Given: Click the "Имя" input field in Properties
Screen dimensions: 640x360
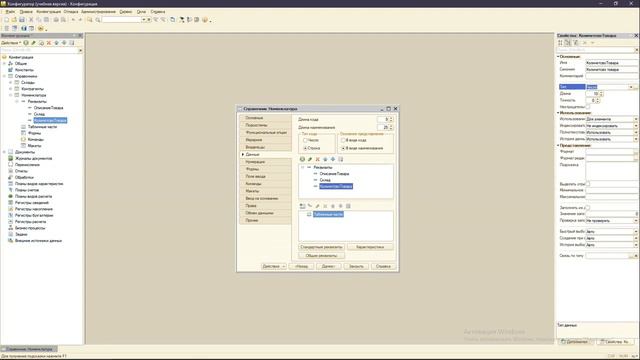Looking at the screenshot, I should (611, 63).
